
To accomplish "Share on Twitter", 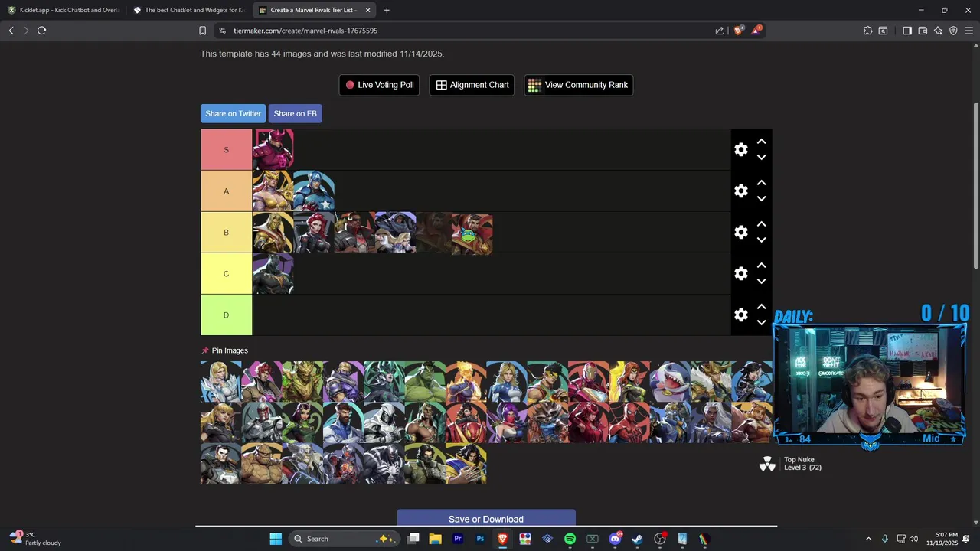I will pyautogui.click(x=233, y=113).
